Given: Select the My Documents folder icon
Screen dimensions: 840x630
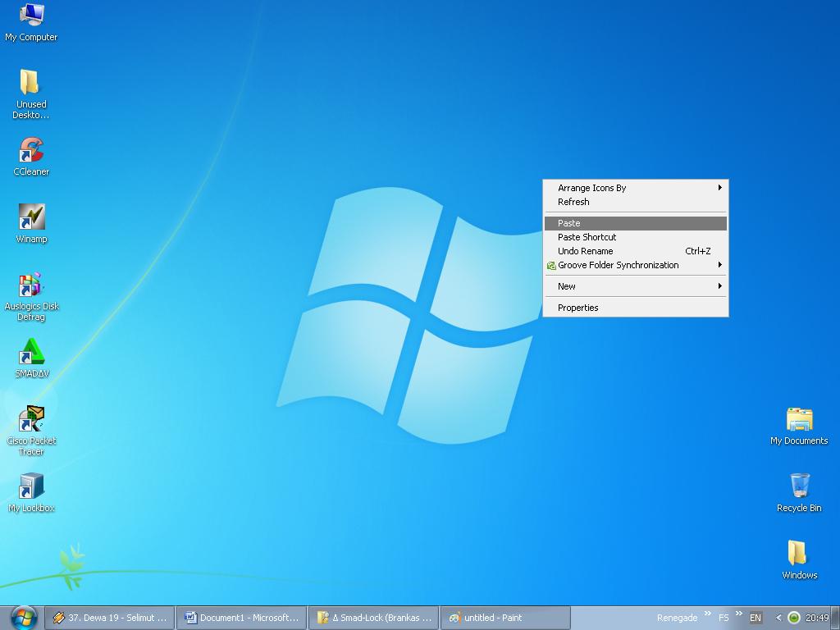Looking at the screenshot, I should click(799, 426).
